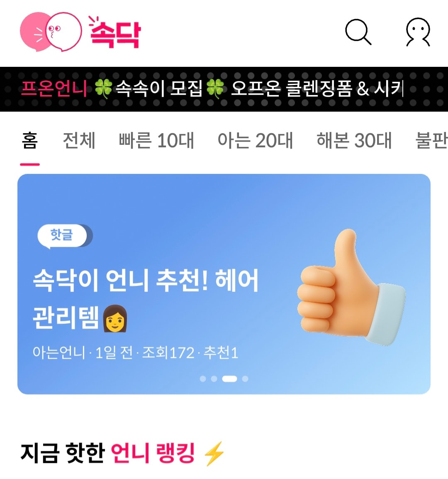The width and height of the screenshot is (448, 479).
Task: Click the 속속이 모집 scrolling announcement banner
Action: [x=224, y=89]
